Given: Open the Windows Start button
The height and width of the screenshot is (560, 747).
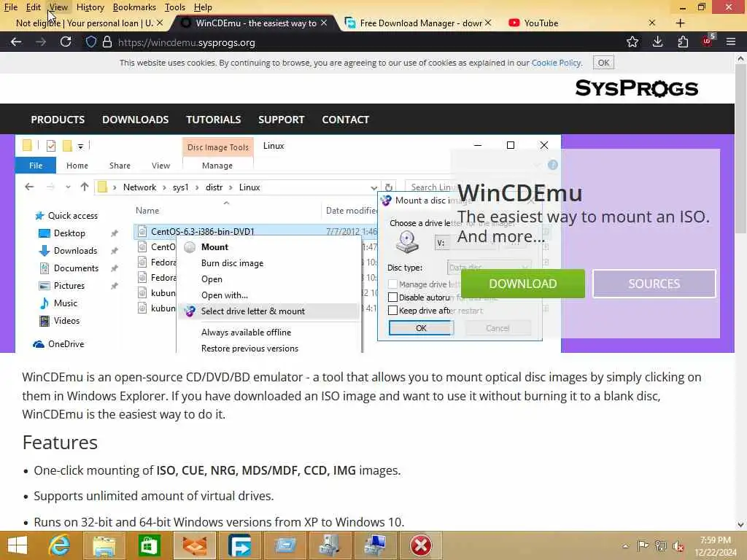Looking at the screenshot, I should 18,545.
